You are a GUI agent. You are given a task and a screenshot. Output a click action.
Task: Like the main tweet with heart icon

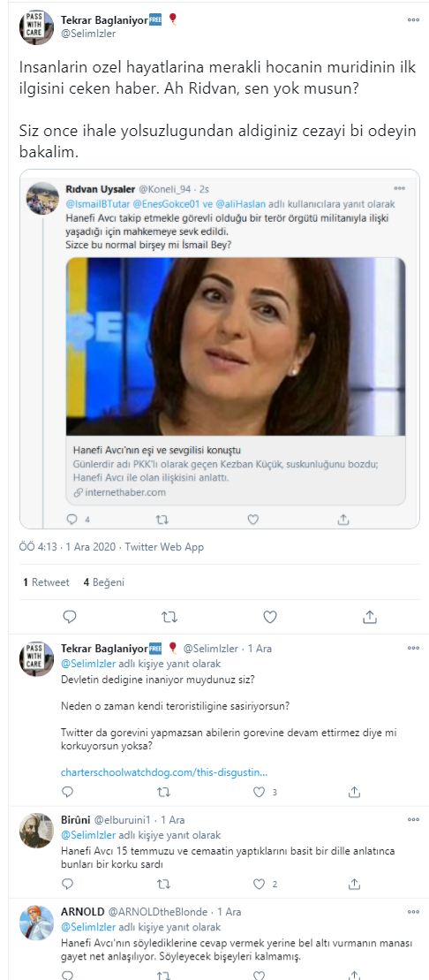(x=270, y=617)
